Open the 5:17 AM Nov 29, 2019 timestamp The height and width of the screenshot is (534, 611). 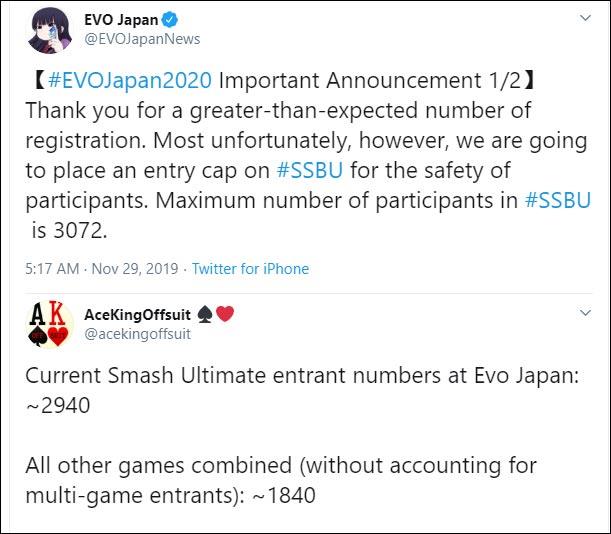tap(102, 269)
